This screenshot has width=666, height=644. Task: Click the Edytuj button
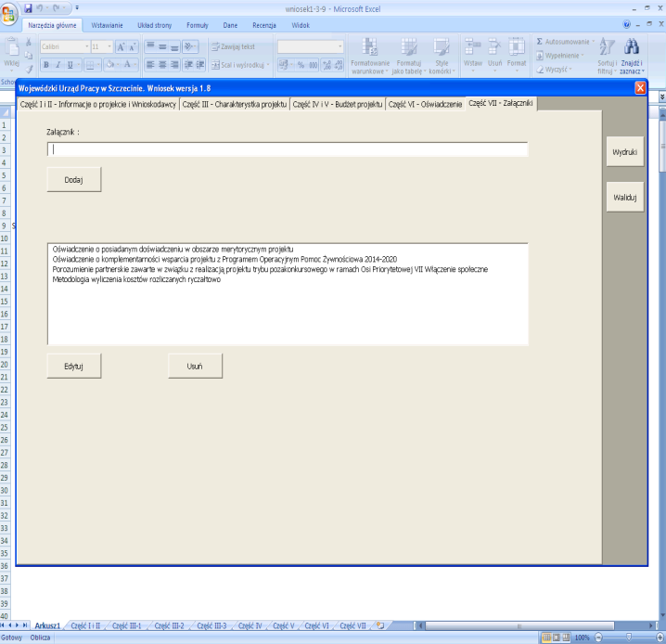[74, 367]
